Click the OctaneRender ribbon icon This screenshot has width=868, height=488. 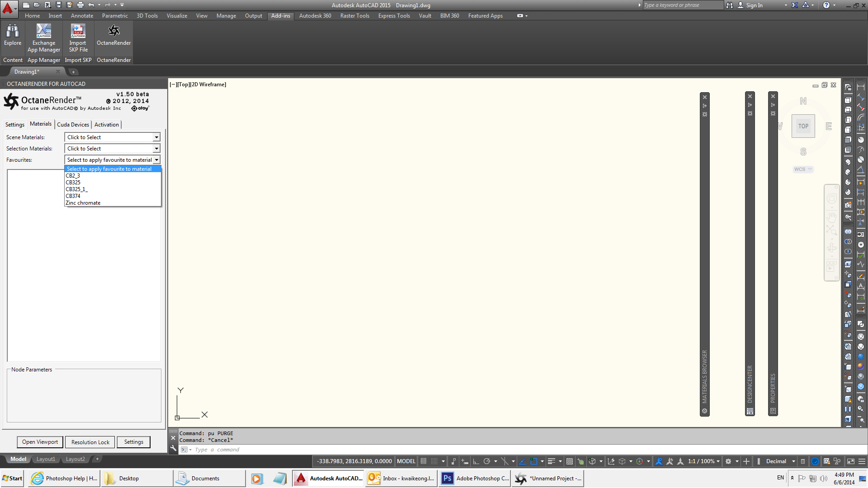113,31
